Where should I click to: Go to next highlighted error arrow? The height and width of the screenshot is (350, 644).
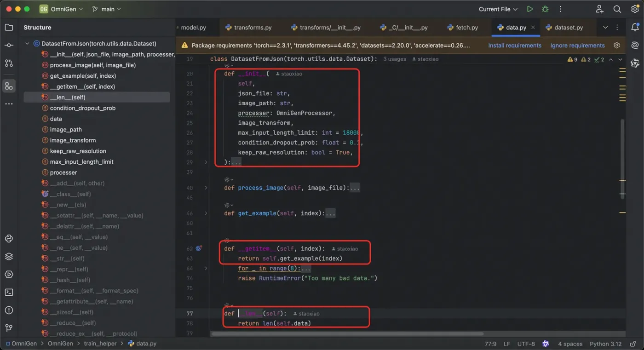coord(620,59)
